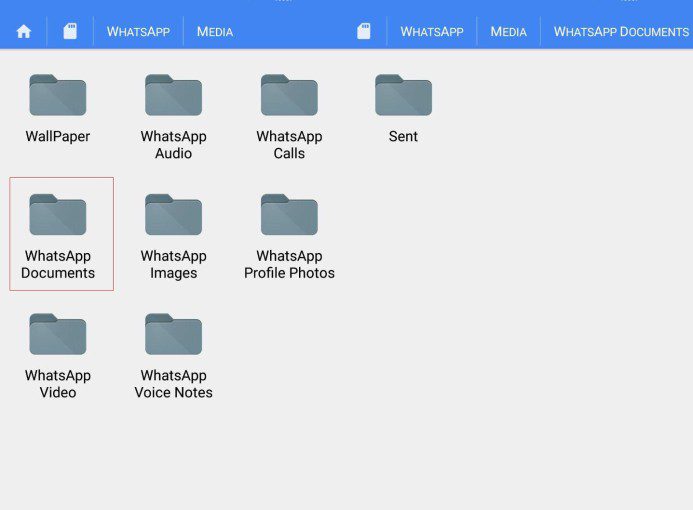Open the WhatsApp Profile Photos folder icon

click(289, 215)
